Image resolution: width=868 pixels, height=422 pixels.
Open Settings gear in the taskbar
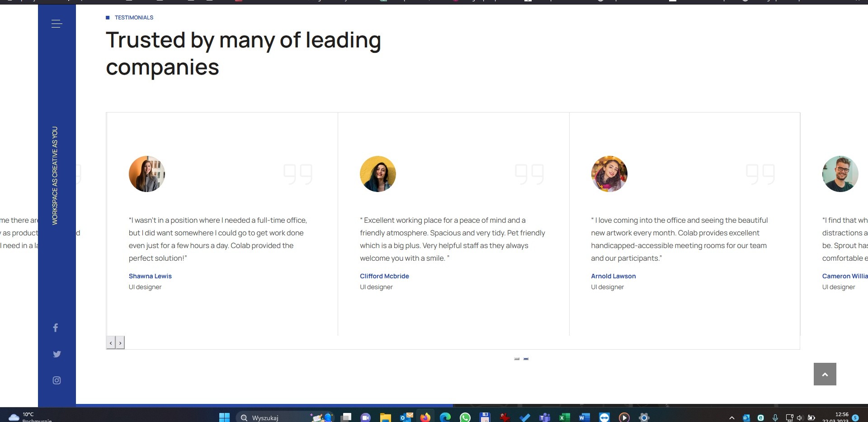tap(644, 417)
